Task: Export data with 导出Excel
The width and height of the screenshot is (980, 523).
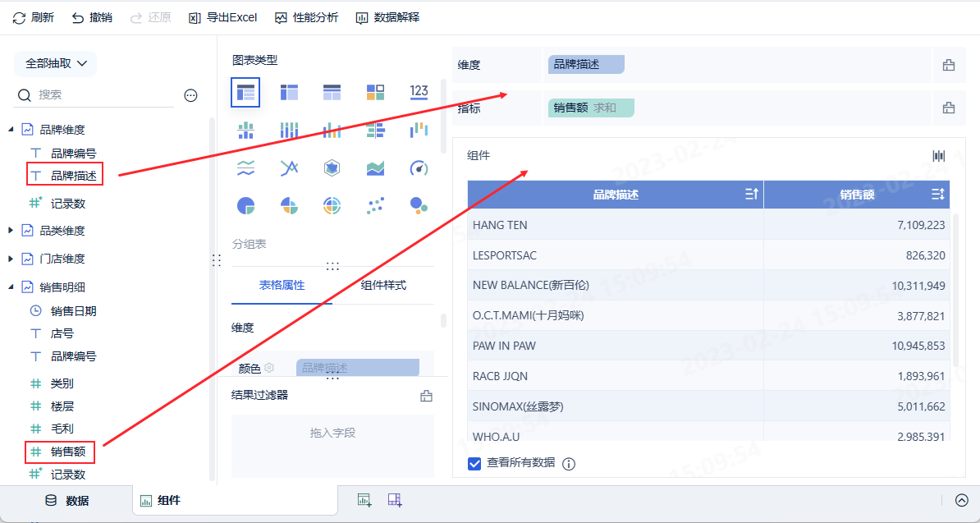Action: (222, 17)
